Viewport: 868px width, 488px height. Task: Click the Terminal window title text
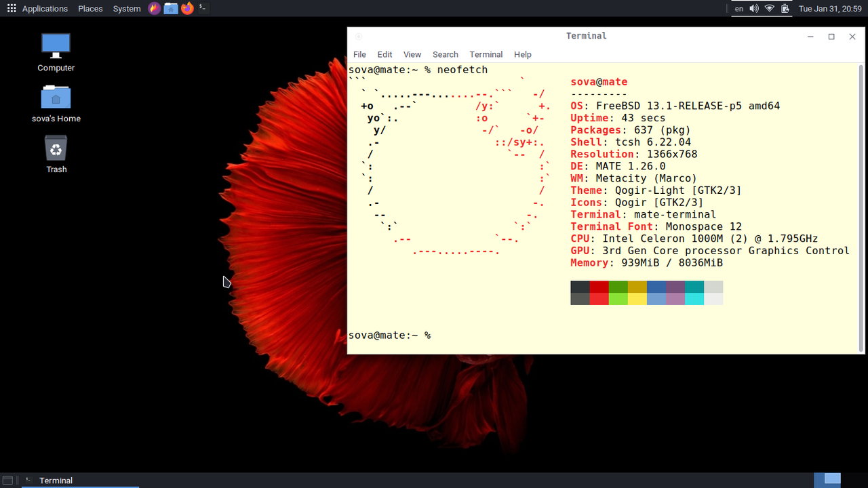click(586, 36)
